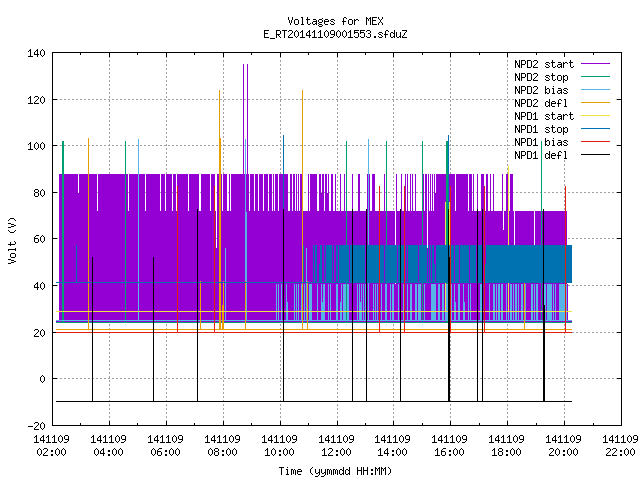This screenshot has height=480, width=640.
Task: Click the NPD2 defl orange legend line
Action: pyautogui.click(x=595, y=103)
